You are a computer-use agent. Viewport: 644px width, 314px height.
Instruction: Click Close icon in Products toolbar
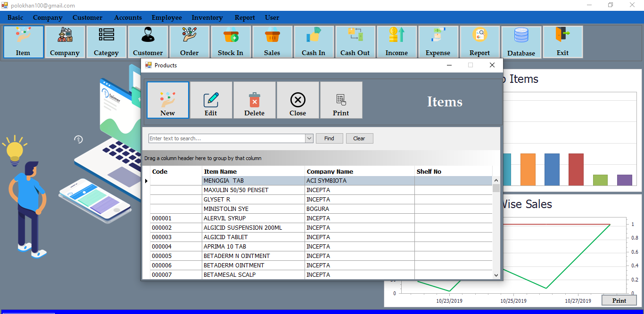point(298,100)
